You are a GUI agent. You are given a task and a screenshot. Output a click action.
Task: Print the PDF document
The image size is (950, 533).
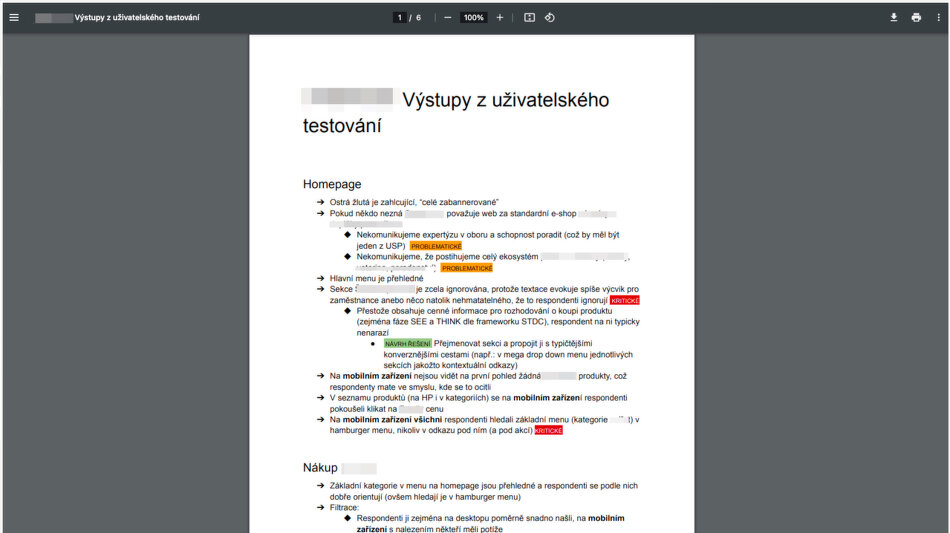tap(916, 18)
